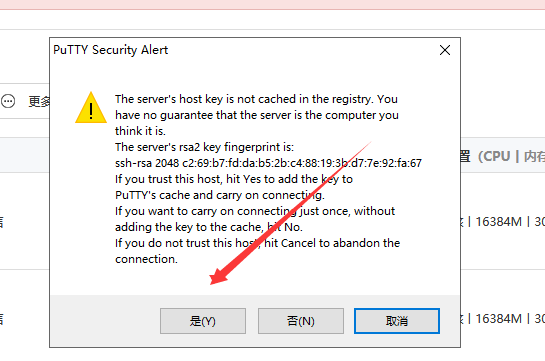Select the CPU | 内存 column header
The height and width of the screenshot is (361, 545).
pyautogui.click(x=503, y=156)
